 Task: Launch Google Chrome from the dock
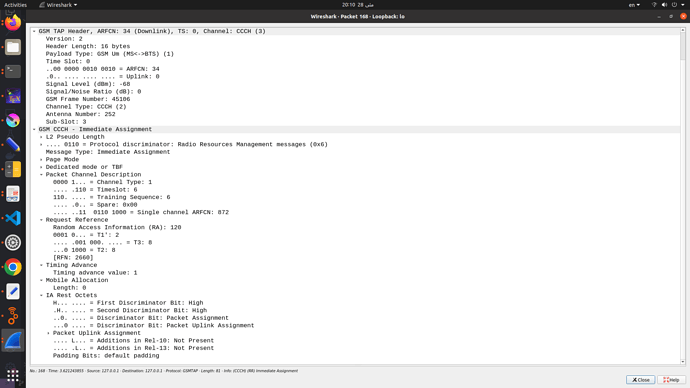(x=13, y=267)
